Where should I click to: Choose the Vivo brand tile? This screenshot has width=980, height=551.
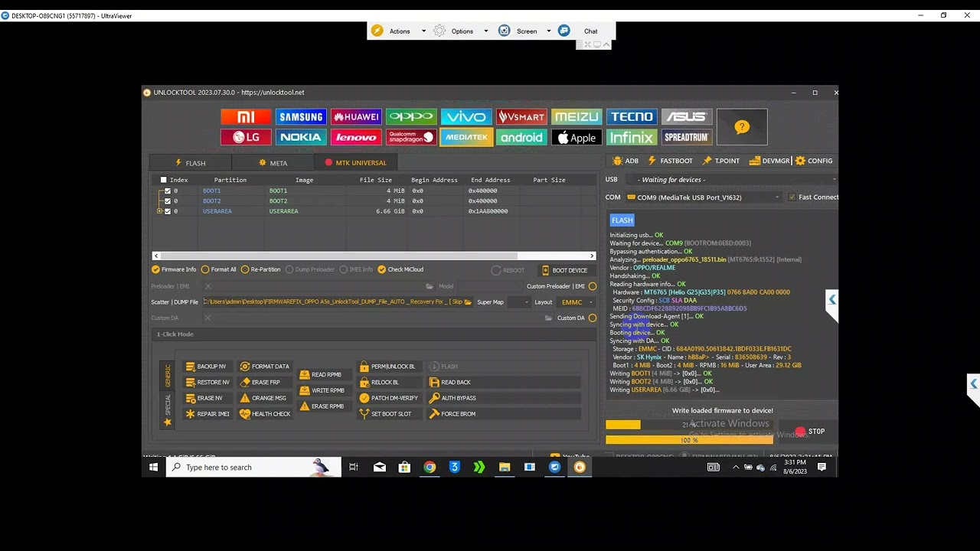click(466, 117)
